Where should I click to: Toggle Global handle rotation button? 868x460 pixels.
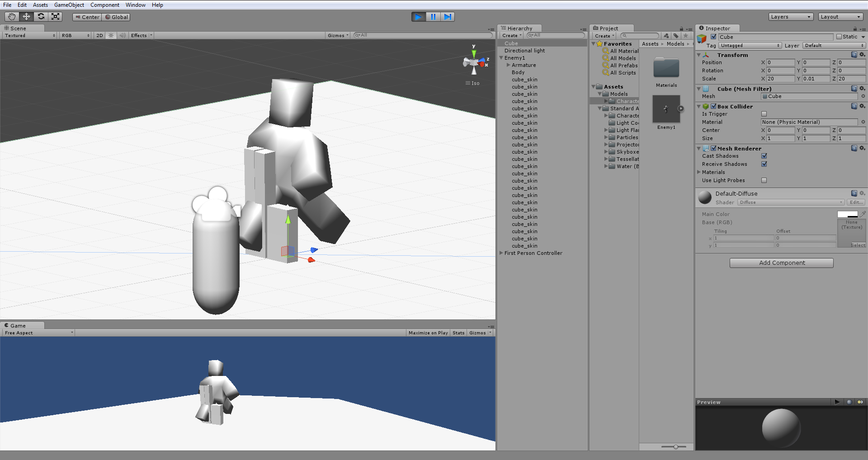116,17
